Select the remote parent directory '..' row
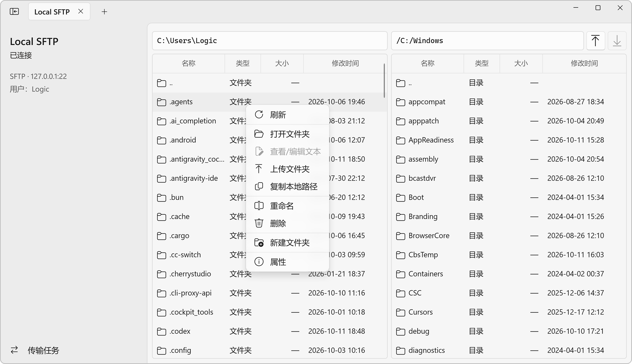Viewport: 632px width, 364px height. point(509,83)
